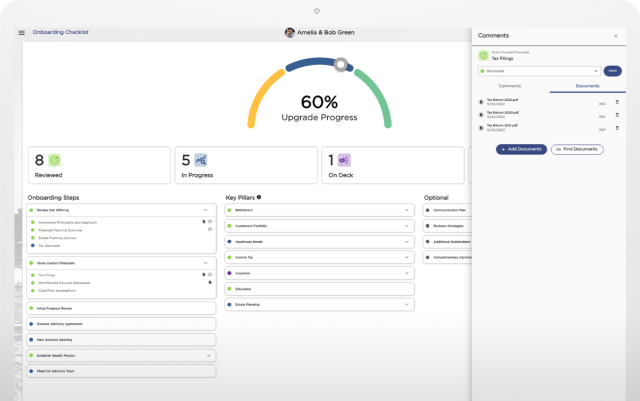Screen dimensions: 640x401
Task: Click Add Documents button
Action: pos(521,149)
